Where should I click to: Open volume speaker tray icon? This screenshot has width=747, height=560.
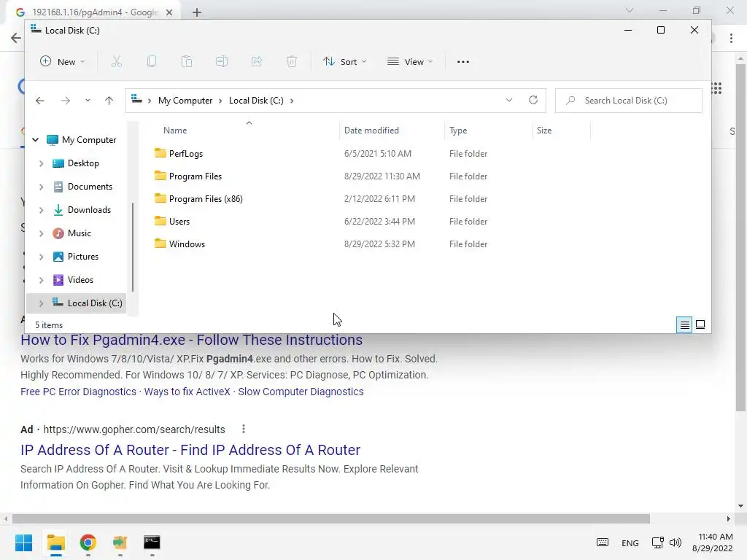675,542
